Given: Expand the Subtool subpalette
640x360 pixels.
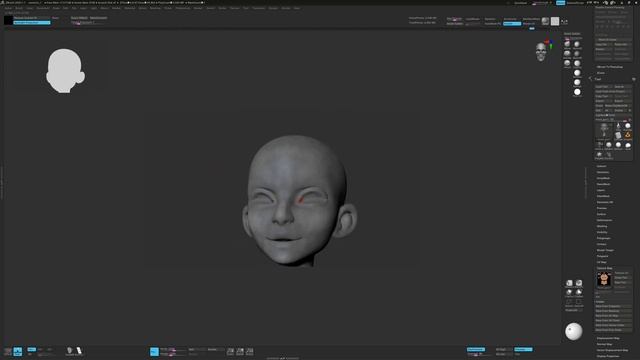Looking at the screenshot, I should (x=601, y=166).
